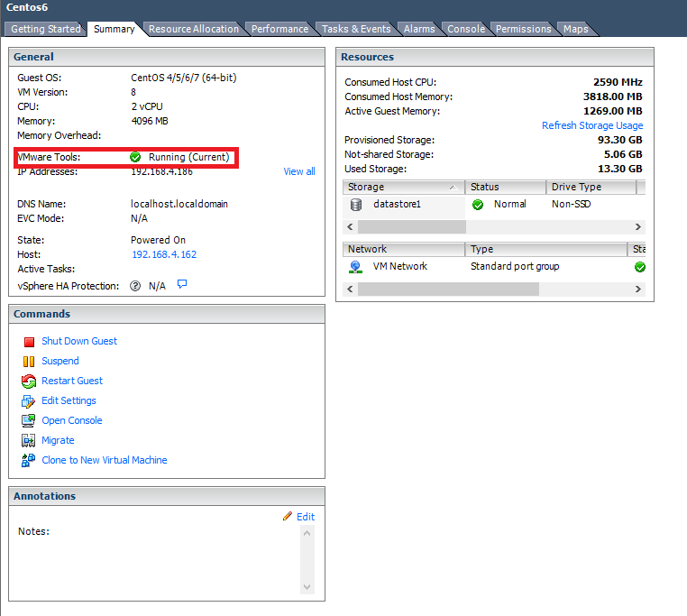Click the CentOS 4/5/6/7 (64-bit) guest OS value
This screenshot has height=616, width=687.
pyautogui.click(x=184, y=78)
